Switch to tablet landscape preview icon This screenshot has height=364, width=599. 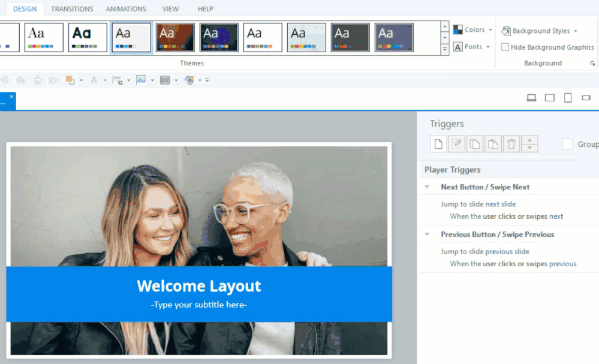pos(549,98)
